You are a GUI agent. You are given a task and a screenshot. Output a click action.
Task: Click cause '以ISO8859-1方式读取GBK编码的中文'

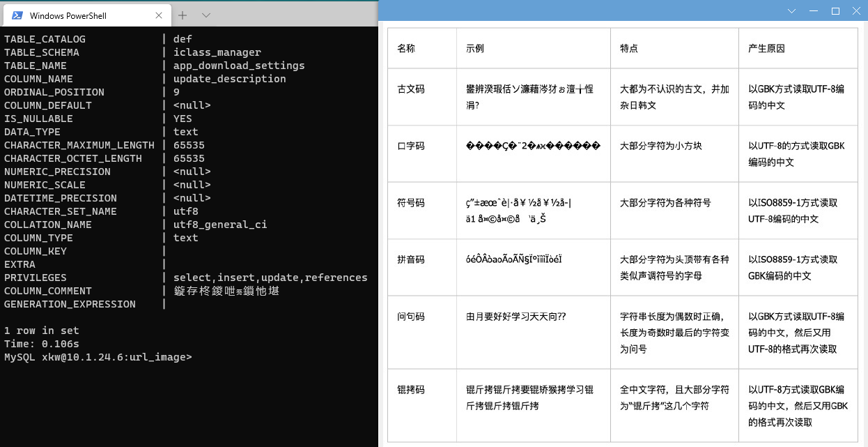pyautogui.click(x=793, y=268)
